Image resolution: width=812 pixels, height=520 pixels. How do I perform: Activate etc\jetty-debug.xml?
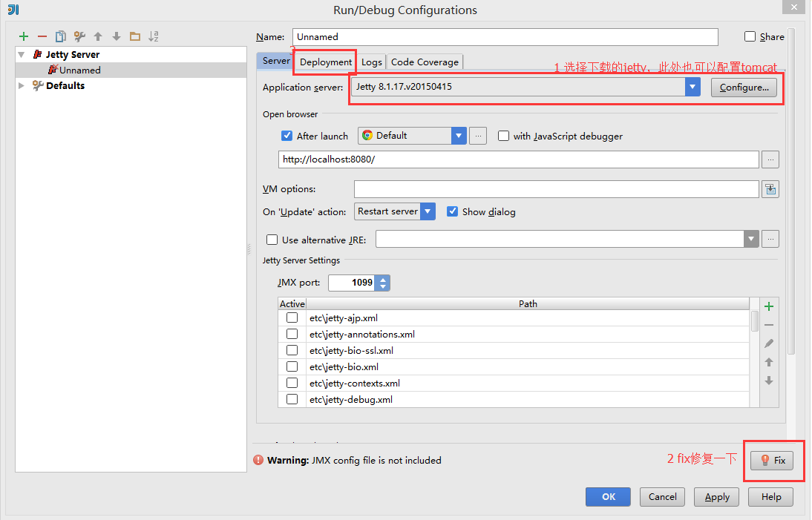(x=292, y=399)
